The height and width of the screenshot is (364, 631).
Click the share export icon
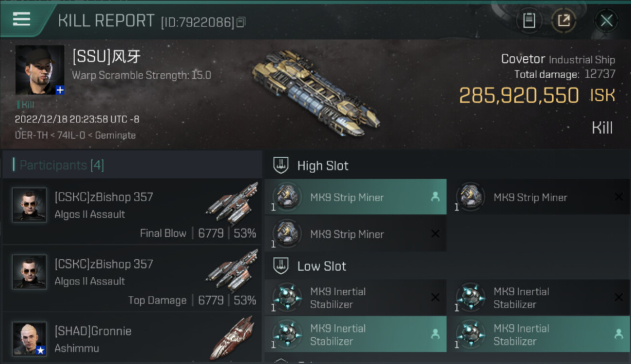tap(564, 20)
